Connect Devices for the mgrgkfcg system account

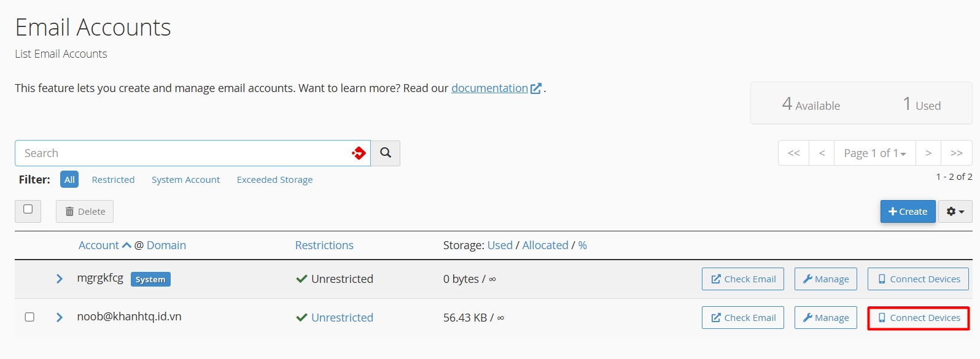pos(919,279)
